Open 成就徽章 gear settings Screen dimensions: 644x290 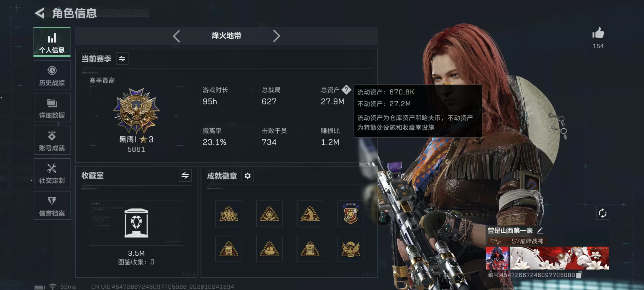coord(248,176)
